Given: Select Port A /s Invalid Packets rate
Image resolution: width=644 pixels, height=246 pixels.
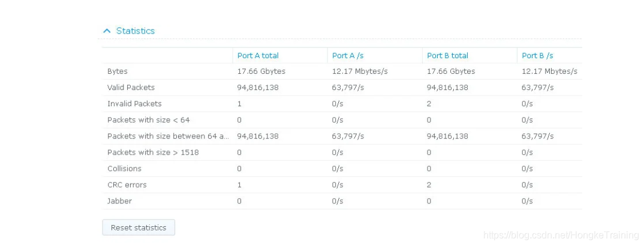Looking at the screenshot, I should tap(338, 104).
